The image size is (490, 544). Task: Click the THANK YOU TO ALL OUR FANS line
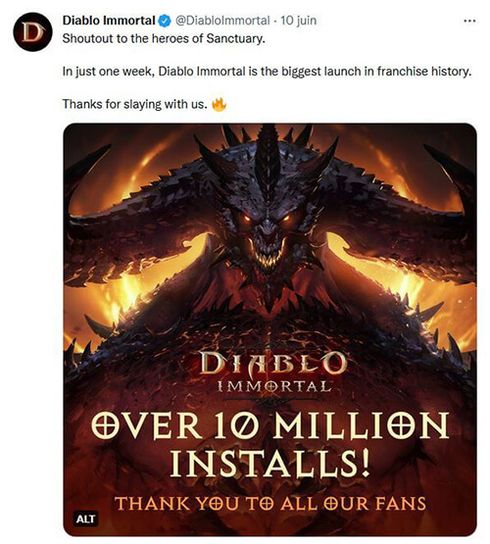click(270, 503)
